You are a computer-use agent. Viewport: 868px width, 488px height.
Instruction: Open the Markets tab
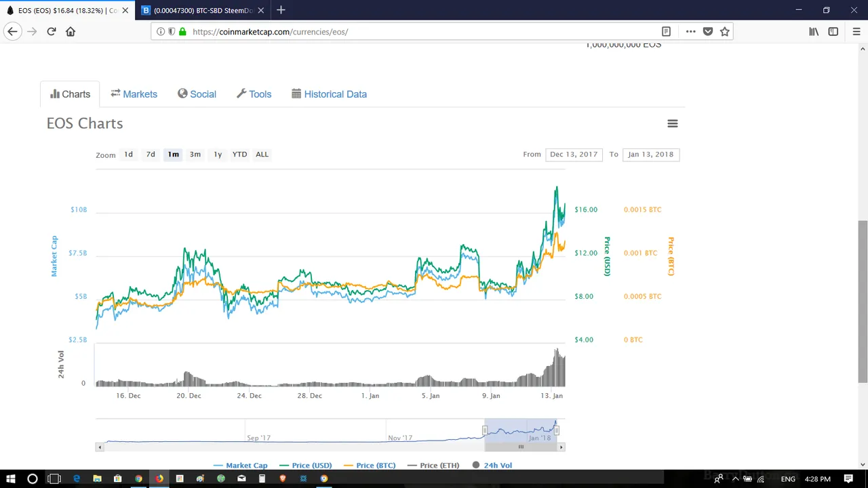pos(134,94)
